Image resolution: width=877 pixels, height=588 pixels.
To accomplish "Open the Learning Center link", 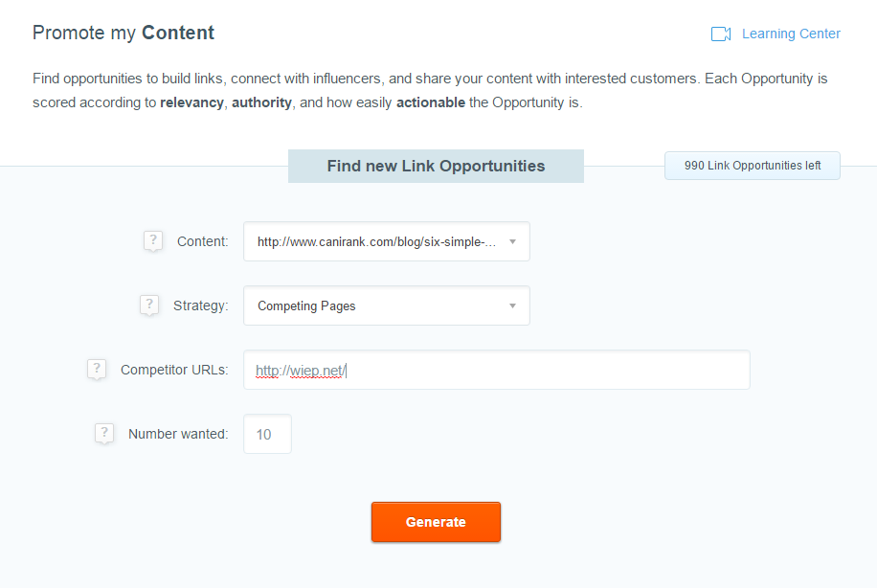I will [x=790, y=34].
